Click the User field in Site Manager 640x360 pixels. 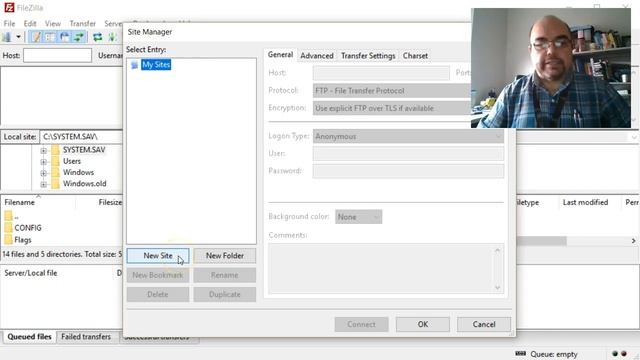point(408,154)
